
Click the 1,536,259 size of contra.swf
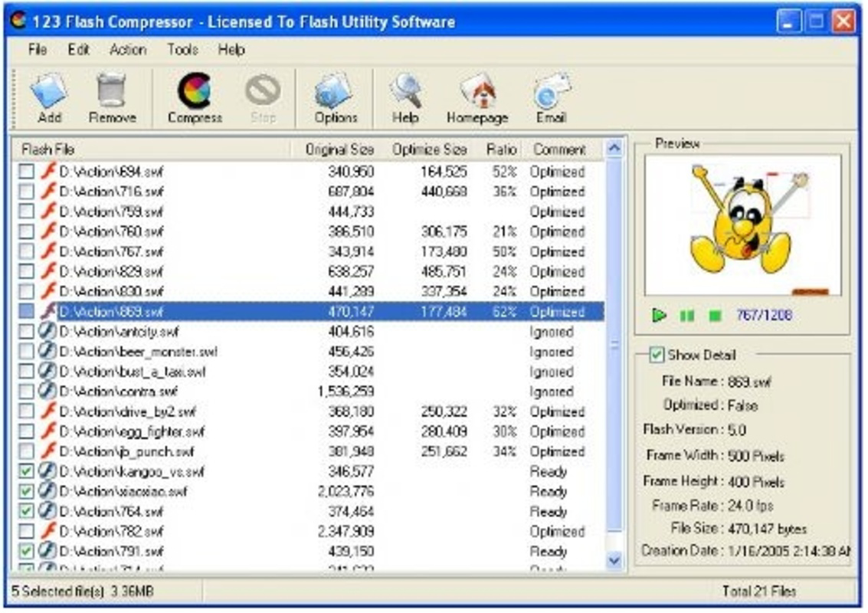click(x=346, y=391)
